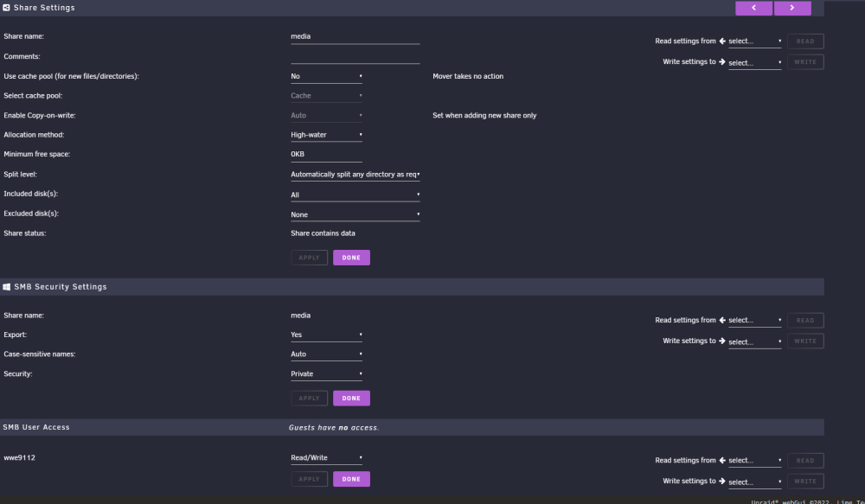Viewport: 865px width, 504px height.
Task: Click APPLY in Share Settings section
Action: [309, 258]
